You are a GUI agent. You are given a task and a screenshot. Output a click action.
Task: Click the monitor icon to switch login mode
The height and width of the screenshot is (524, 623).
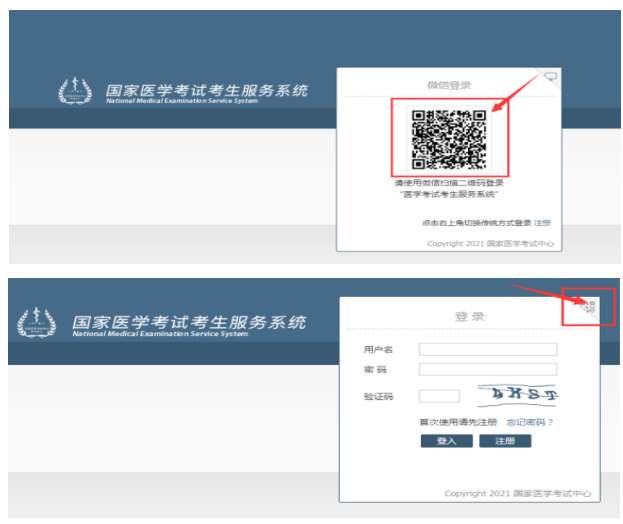point(550,76)
